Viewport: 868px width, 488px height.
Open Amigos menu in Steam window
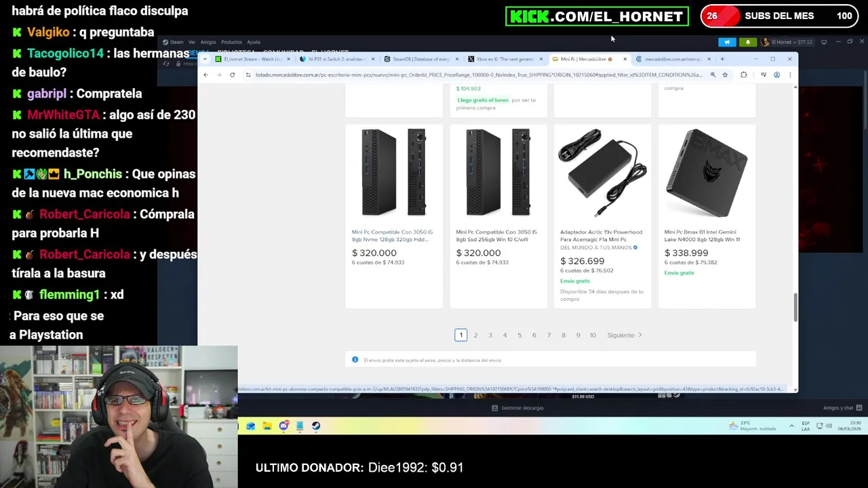click(208, 42)
